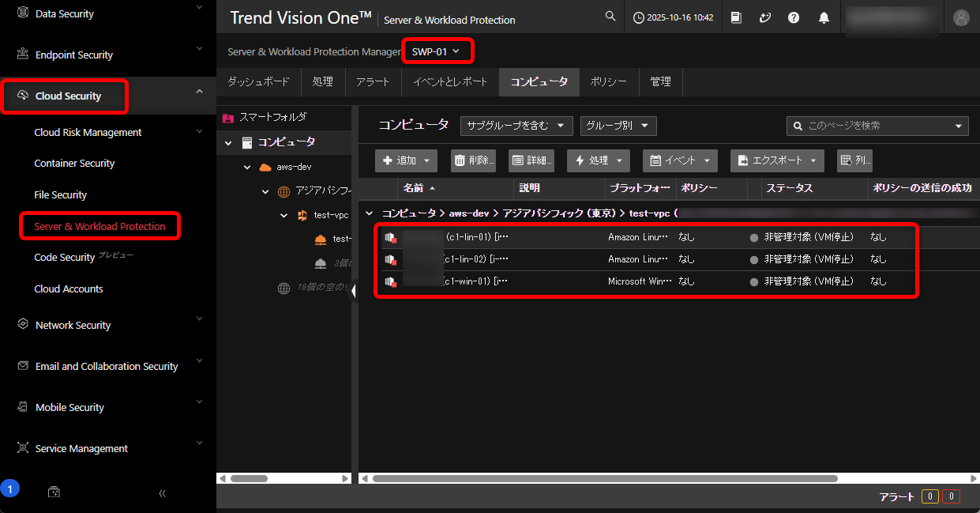This screenshot has height=513, width=980.
Task: Click the Service Management icon
Action: tap(22, 448)
